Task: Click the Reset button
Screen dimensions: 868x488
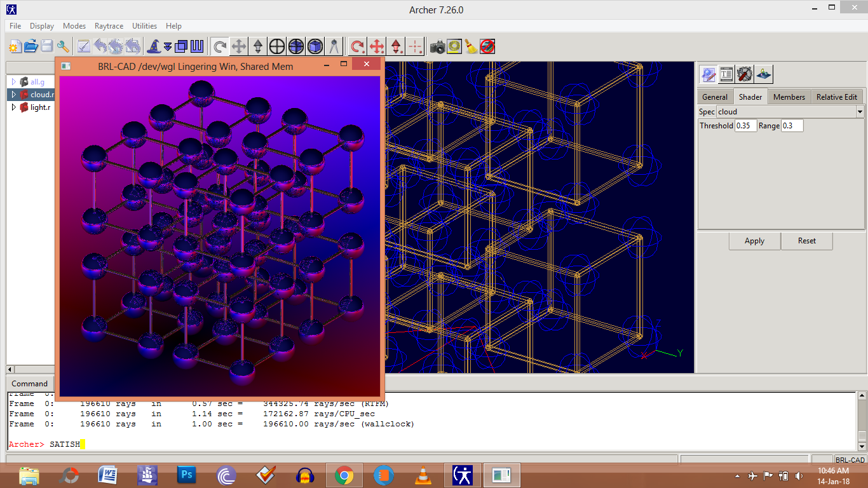Action: [x=807, y=241]
